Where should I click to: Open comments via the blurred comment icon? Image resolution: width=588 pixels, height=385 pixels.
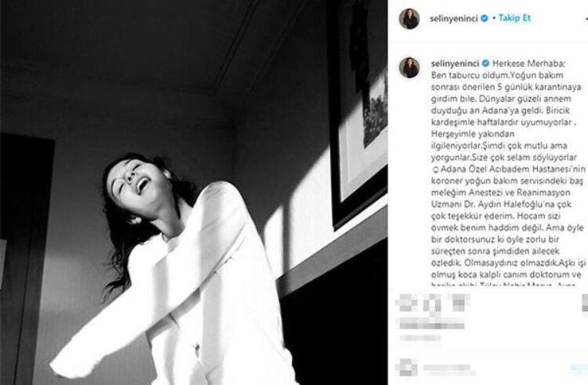[x=432, y=303]
